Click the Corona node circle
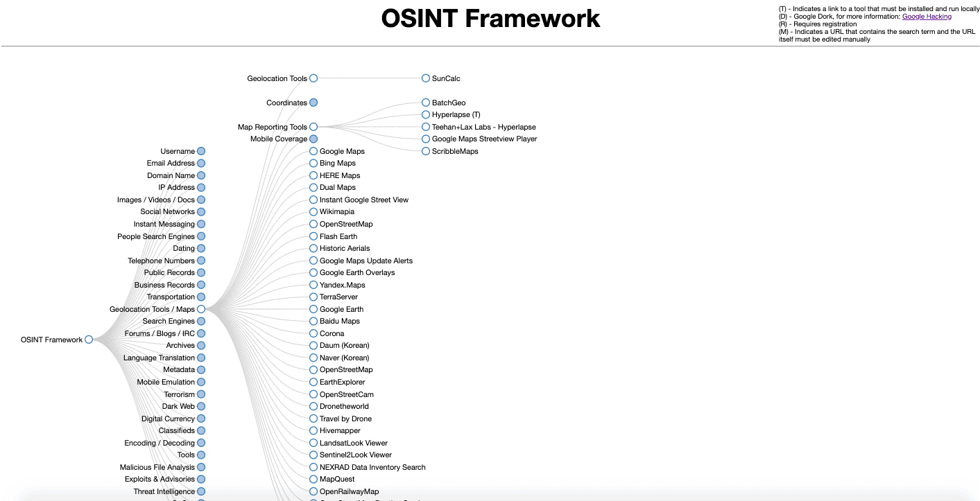The height and width of the screenshot is (501, 980). 313,333
